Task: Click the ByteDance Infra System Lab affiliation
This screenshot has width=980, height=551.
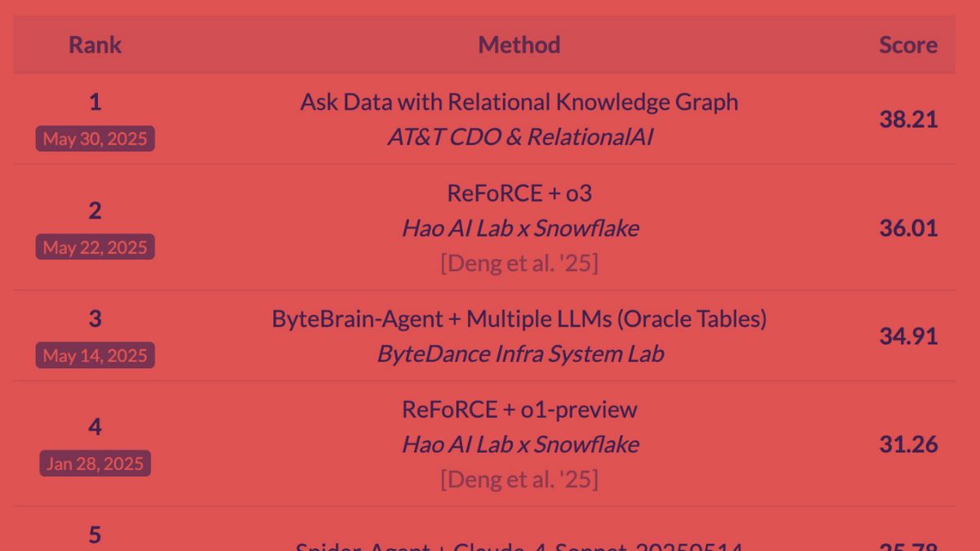Action: coord(519,353)
